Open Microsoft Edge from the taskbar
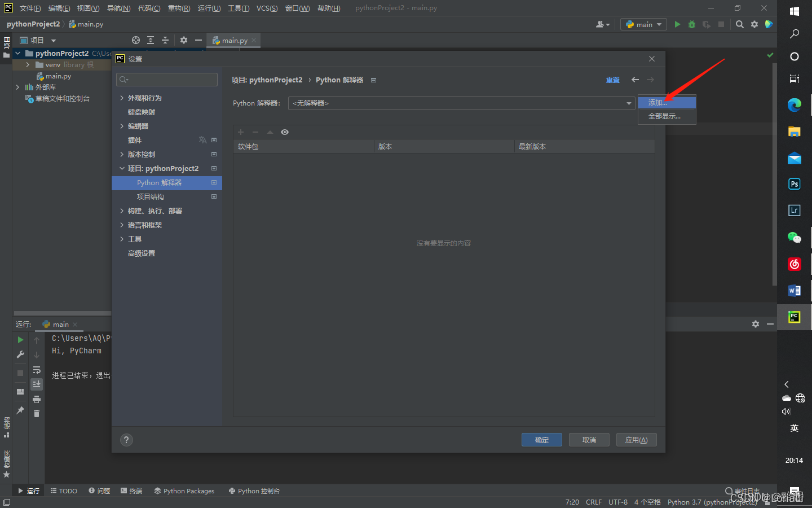 795,105
